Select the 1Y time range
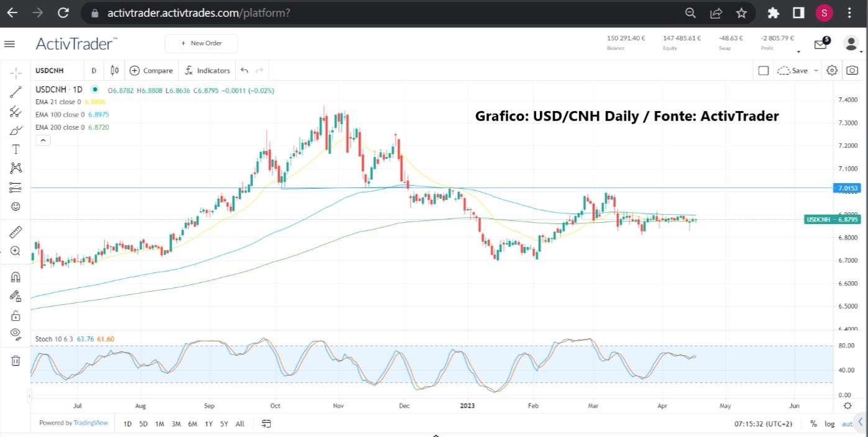This screenshot has width=868, height=437. [208, 424]
